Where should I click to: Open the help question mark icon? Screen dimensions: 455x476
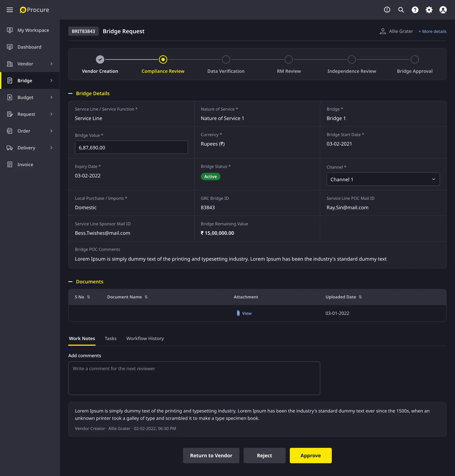(x=415, y=10)
